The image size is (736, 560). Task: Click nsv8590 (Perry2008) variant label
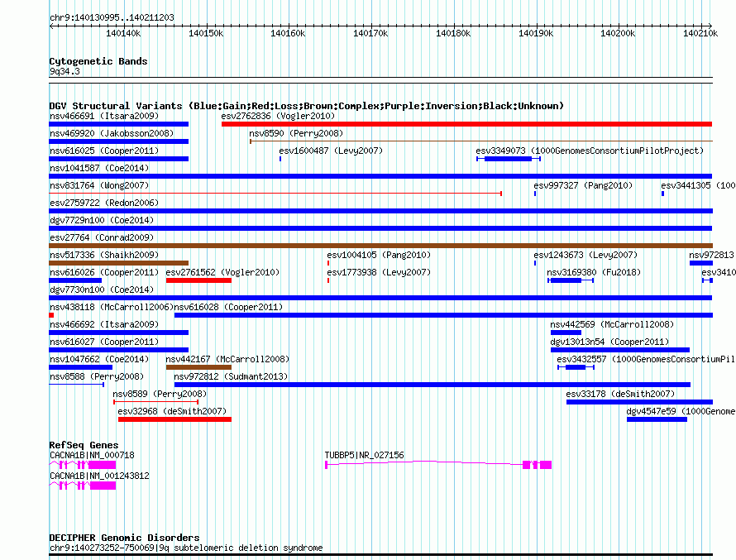(x=296, y=133)
